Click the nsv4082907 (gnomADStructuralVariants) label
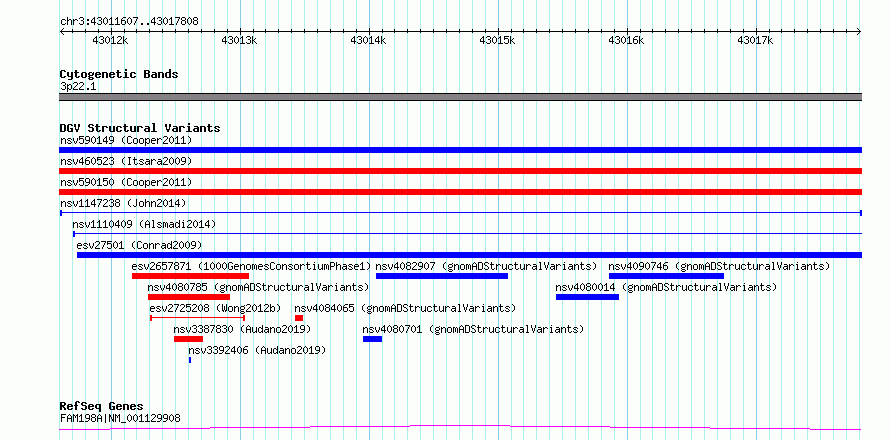This screenshot has height=440, width=890. (x=486, y=266)
